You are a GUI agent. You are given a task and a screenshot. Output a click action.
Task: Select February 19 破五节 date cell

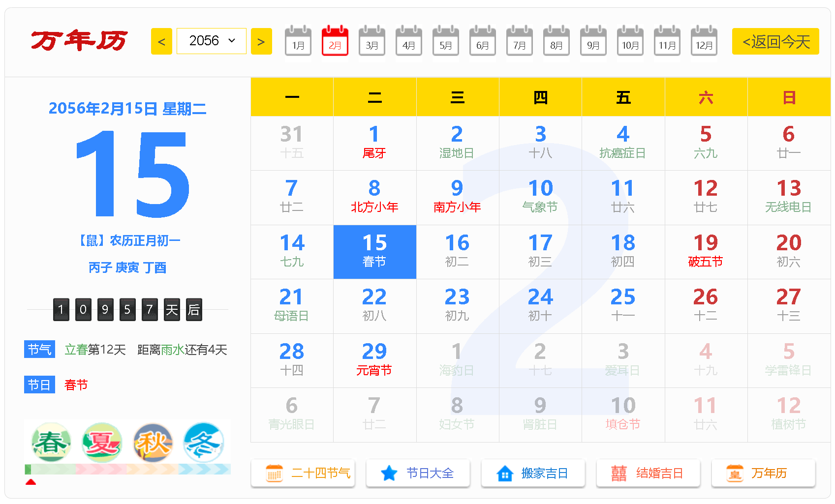click(x=706, y=252)
